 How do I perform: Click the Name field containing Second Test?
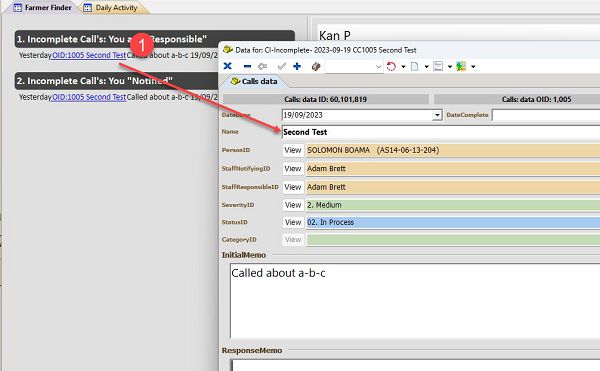[441, 132]
